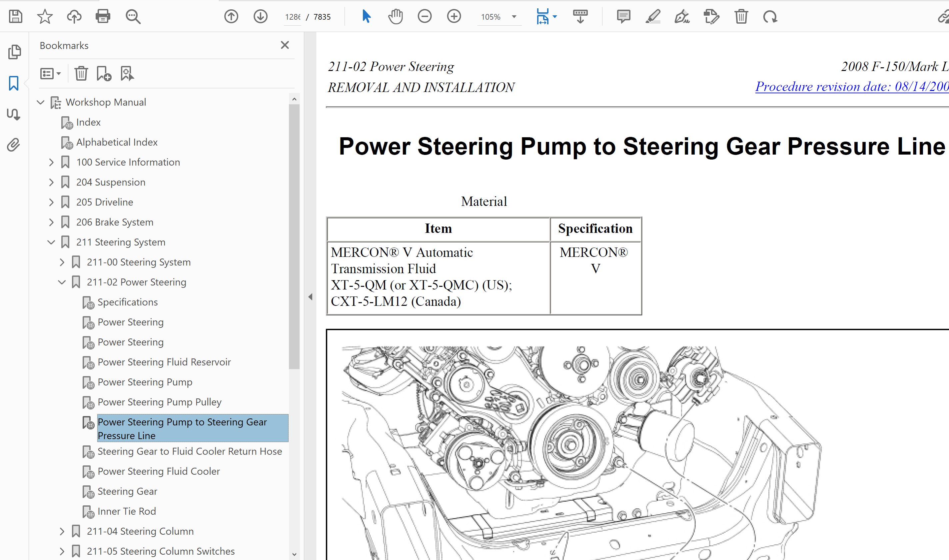Toggle the attachments paperclip panel

(x=14, y=145)
